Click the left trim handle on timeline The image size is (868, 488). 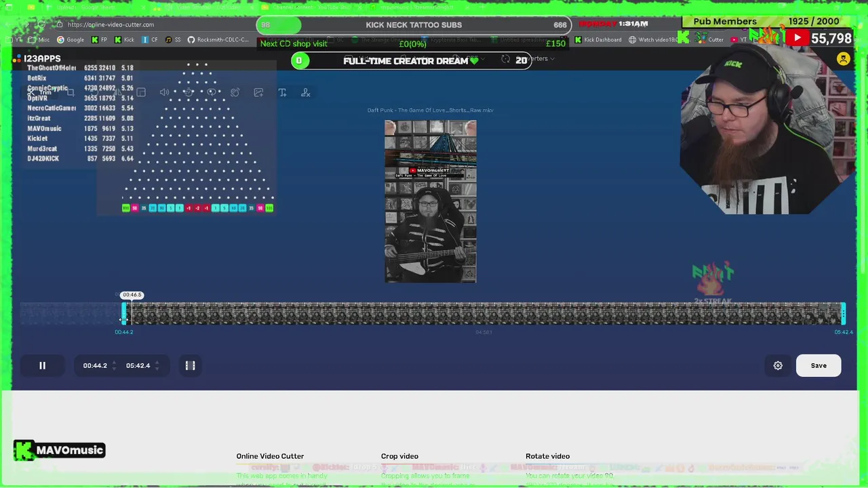point(124,313)
